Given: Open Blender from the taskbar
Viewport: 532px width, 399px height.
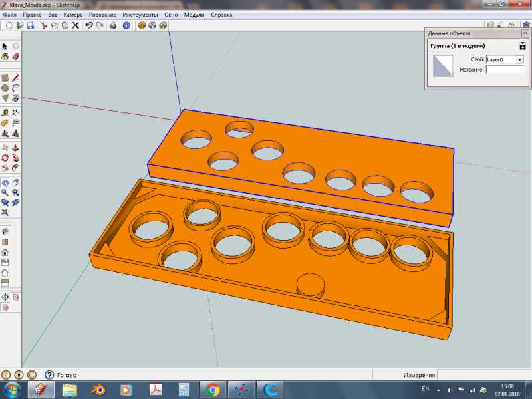Looking at the screenshot, I should click(98, 390).
